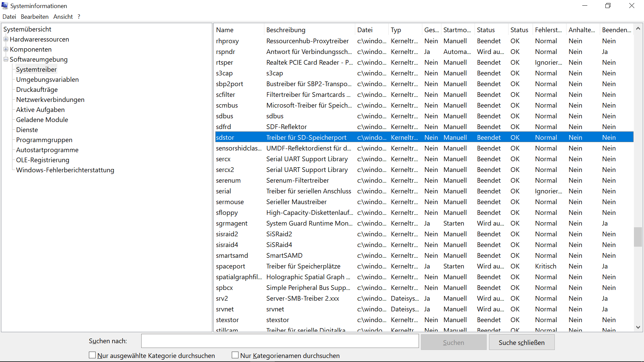
Task: Expand the Komponenten tree node
Action: 6,49
